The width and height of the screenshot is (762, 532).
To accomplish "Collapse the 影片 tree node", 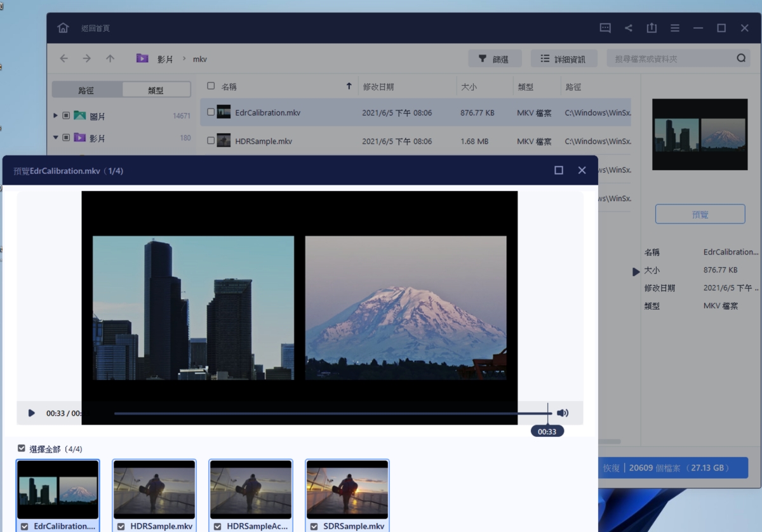I will point(56,137).
